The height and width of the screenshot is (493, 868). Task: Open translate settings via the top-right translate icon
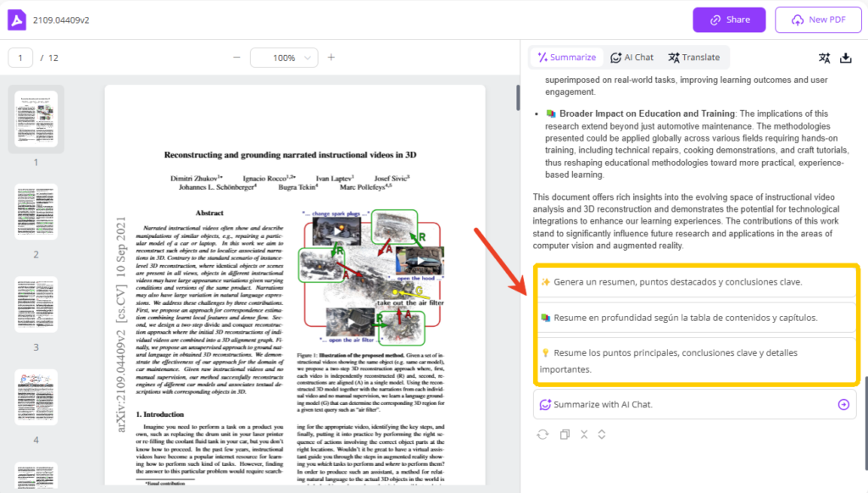click(824, 58)
